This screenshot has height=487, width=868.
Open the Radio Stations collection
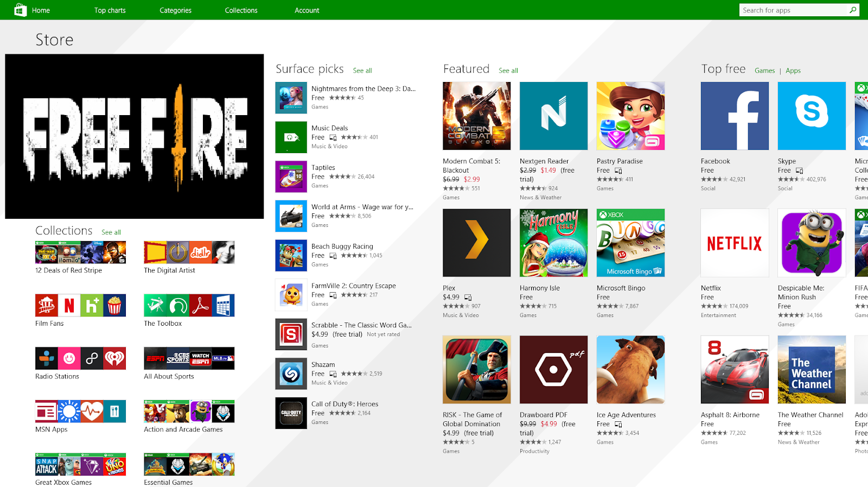pyautogui.click(x=81, y=358)
